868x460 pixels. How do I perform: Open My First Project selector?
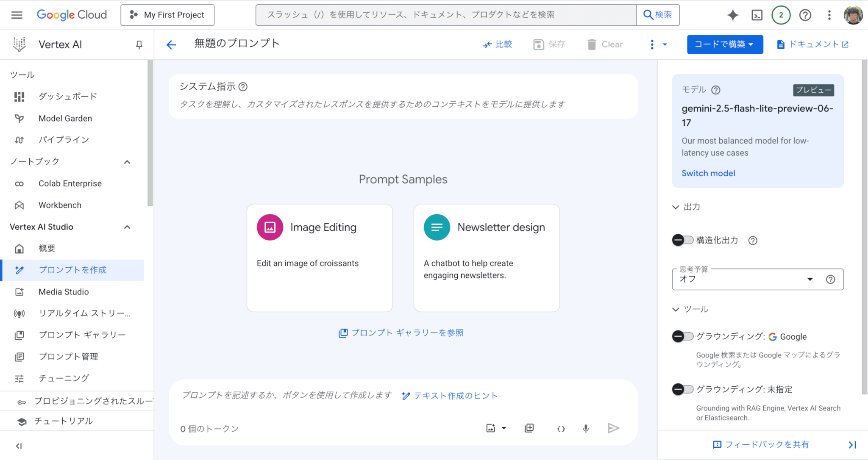[167, 15]
